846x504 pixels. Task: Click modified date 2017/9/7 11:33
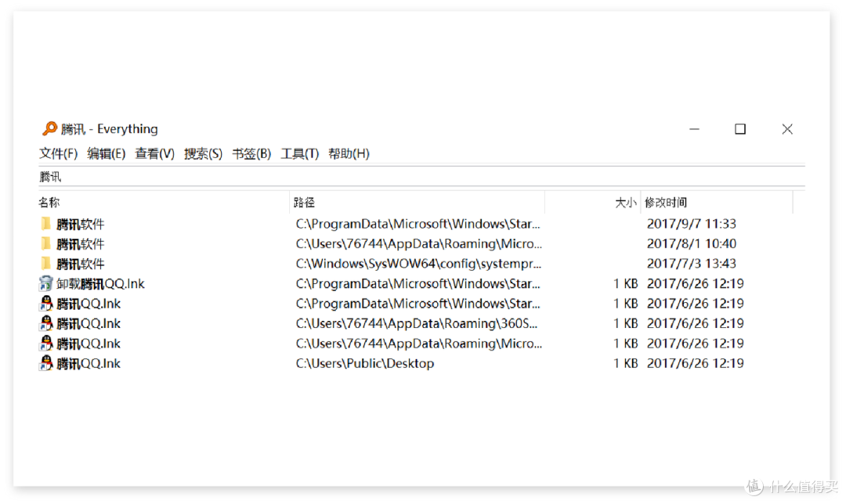[x=691, y=224]
